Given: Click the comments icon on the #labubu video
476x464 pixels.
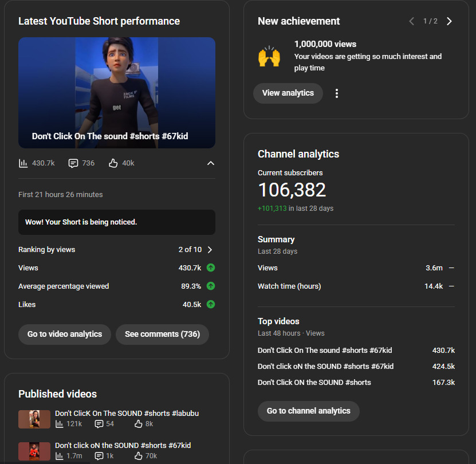Looking at the screenshot, I should pyautogui.click(x=99, y=424).
